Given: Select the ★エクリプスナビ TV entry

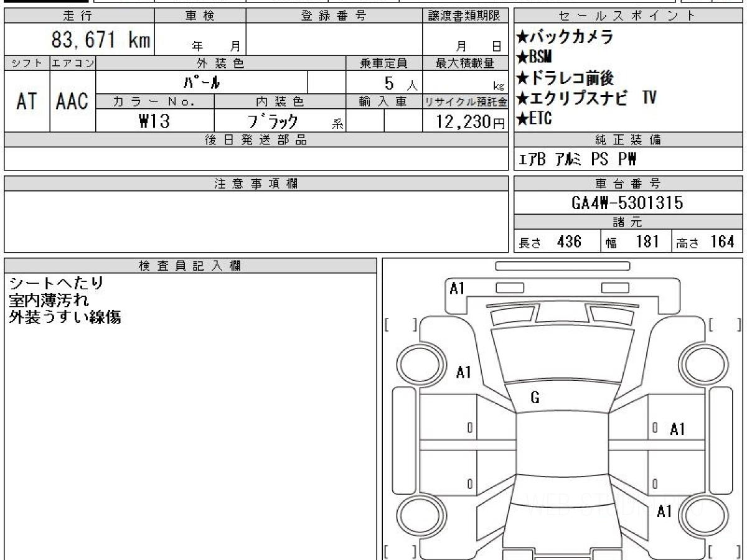Looking at the screenshot, I should pyautogui.click(x=587, y=98).
